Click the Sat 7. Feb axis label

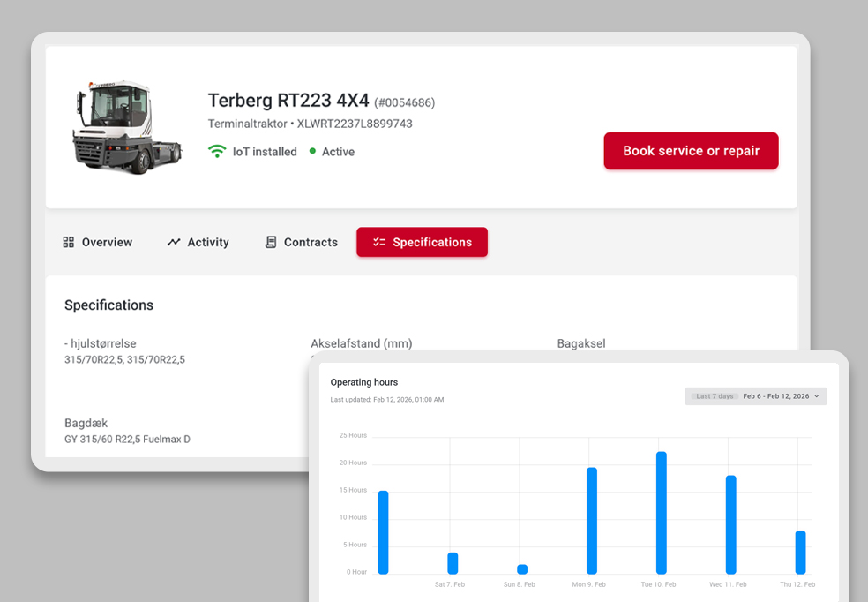(450, 584)
